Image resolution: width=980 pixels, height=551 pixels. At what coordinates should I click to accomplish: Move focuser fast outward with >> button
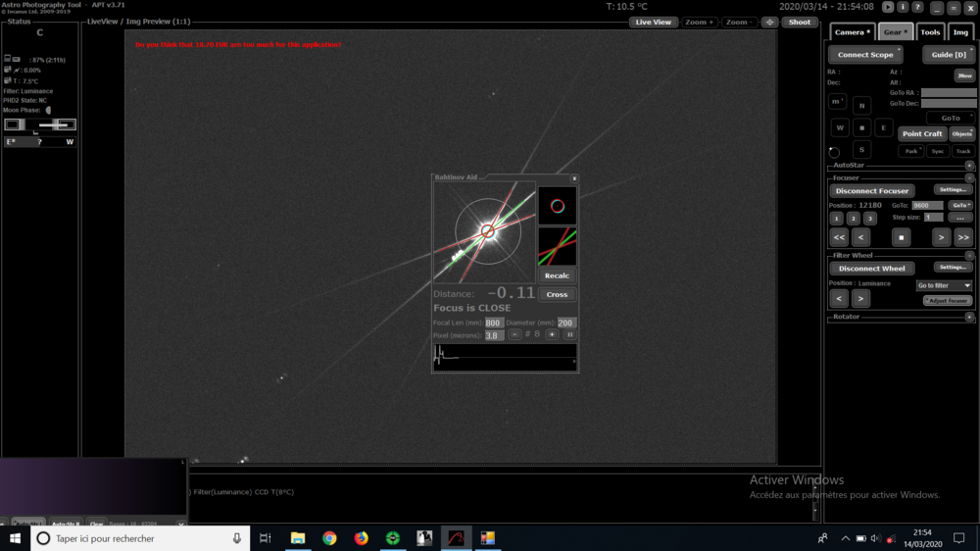pos(963,237)
